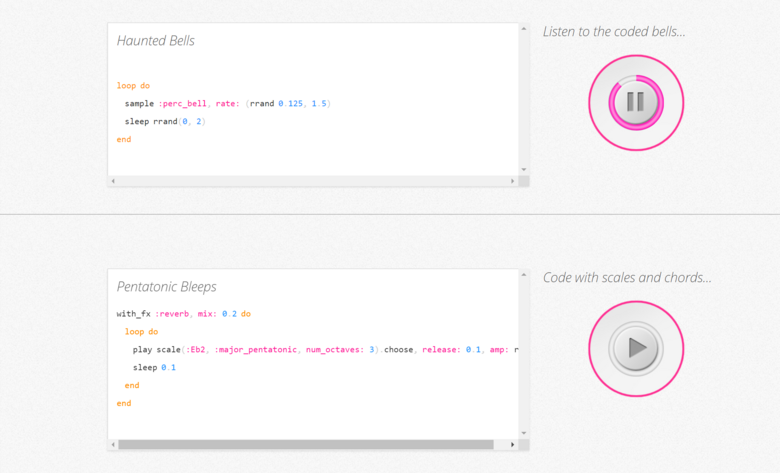780x473 pixels.
Task: Click the Haunted Bells scroll down arrow
Action: coord(524,170)
